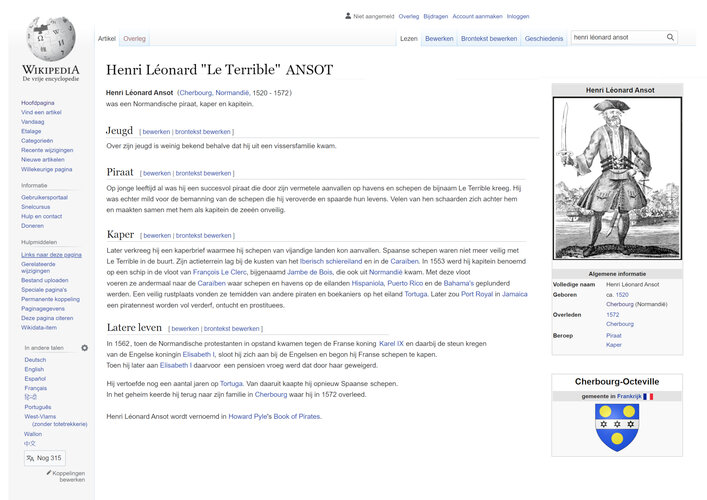Open Willekeurige pagina
The height and width of the screenshot is (500, 707).
coord(46,169)
